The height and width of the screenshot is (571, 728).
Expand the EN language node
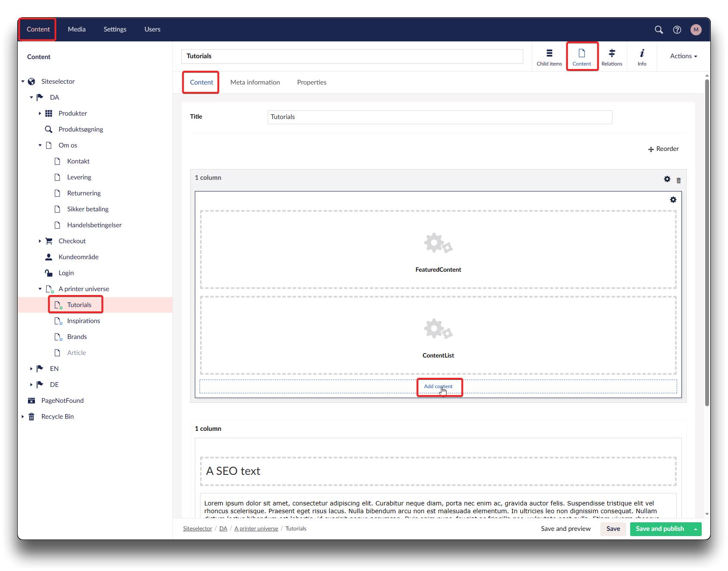[31, 369]
